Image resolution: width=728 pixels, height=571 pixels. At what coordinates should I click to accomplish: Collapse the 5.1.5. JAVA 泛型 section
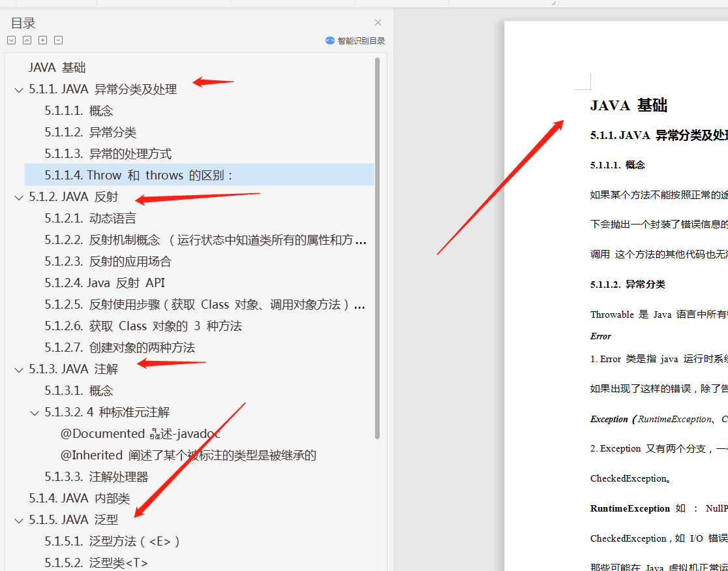19,520
